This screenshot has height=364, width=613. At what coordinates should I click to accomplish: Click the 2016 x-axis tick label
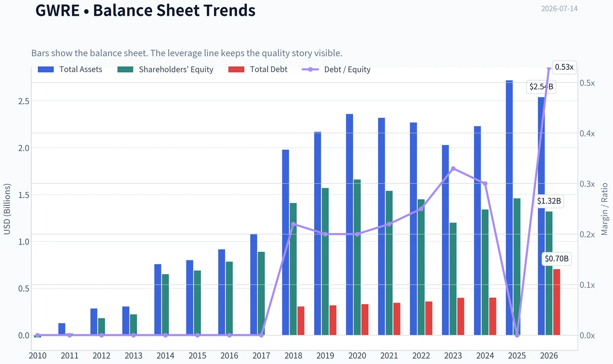point(229,355)
